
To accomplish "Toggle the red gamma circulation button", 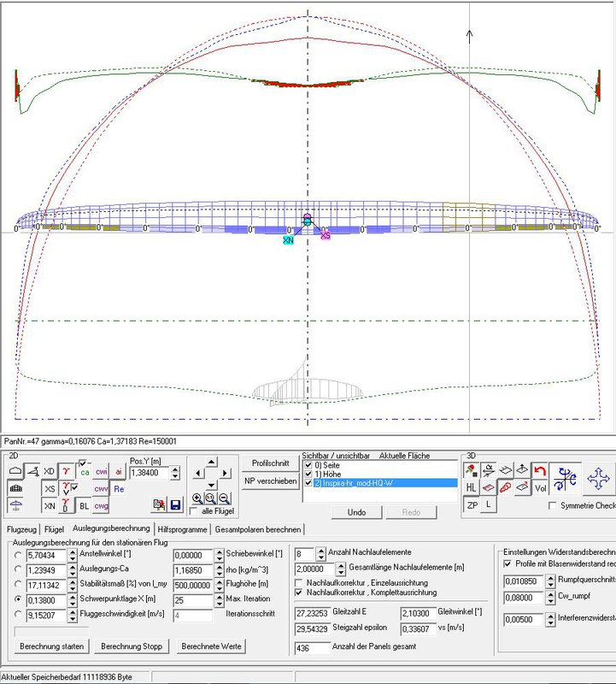I will pyautogui.click(x=67, y=471).
